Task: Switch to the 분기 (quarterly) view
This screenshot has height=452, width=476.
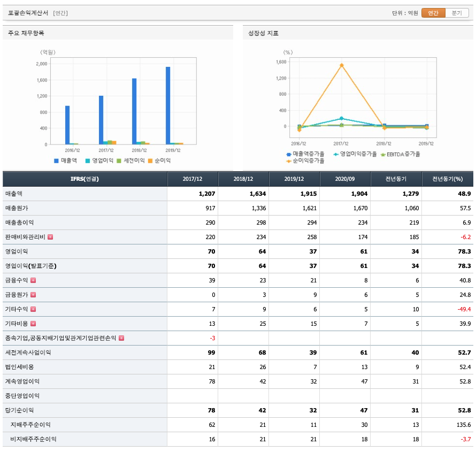Action: tap(457, 13)
